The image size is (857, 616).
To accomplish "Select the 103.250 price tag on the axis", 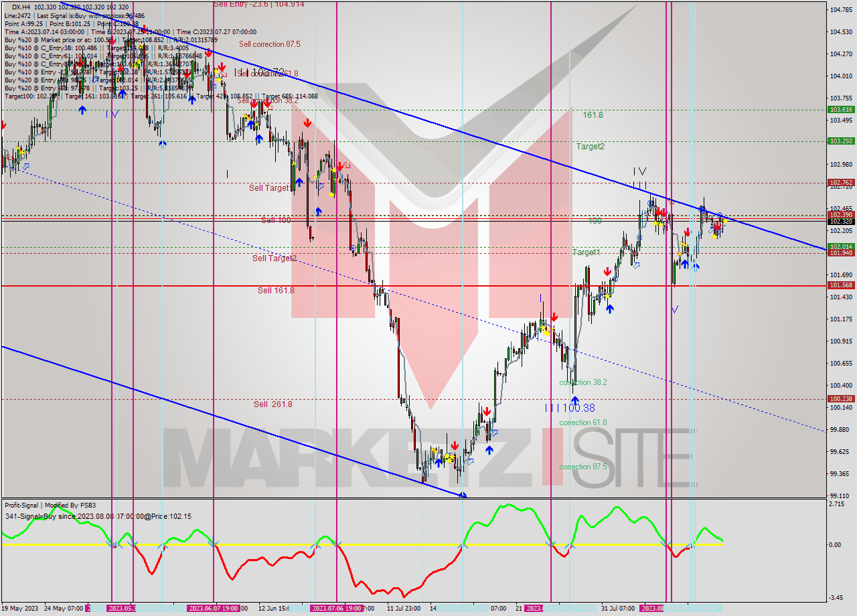I will [x=841, y=141].
